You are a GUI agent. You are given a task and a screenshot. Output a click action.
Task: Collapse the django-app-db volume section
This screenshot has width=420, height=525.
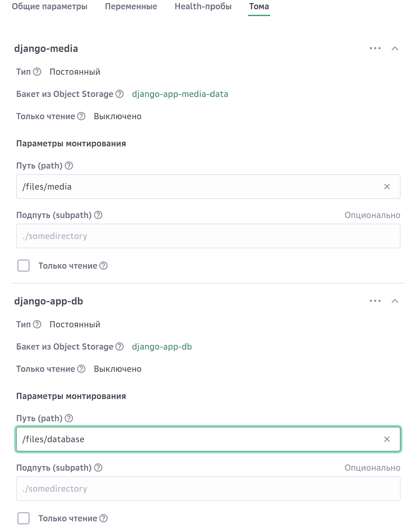[x=395, y=301]
